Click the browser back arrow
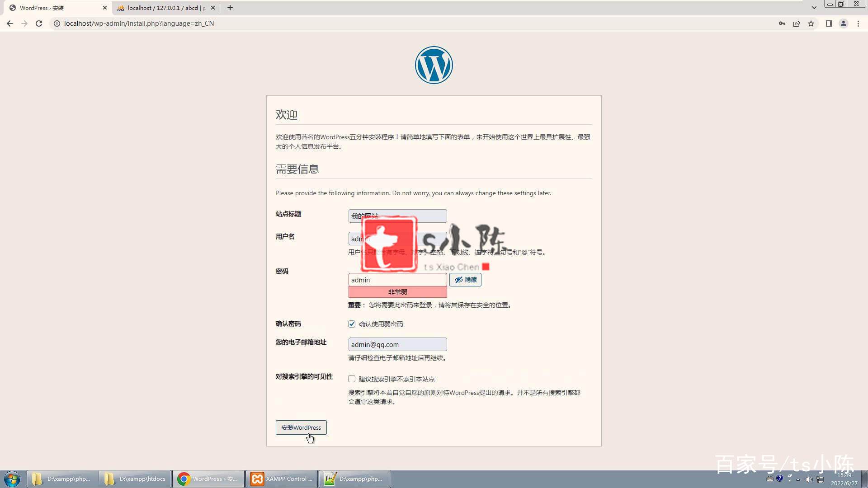 pos(10,23)
